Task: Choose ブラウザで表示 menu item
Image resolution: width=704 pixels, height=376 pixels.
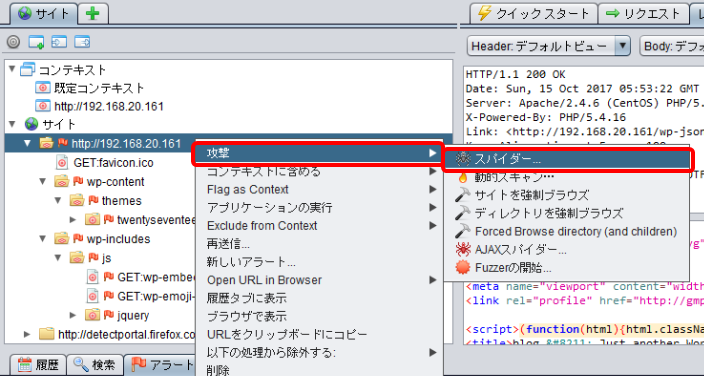Action: pos(319,316)
